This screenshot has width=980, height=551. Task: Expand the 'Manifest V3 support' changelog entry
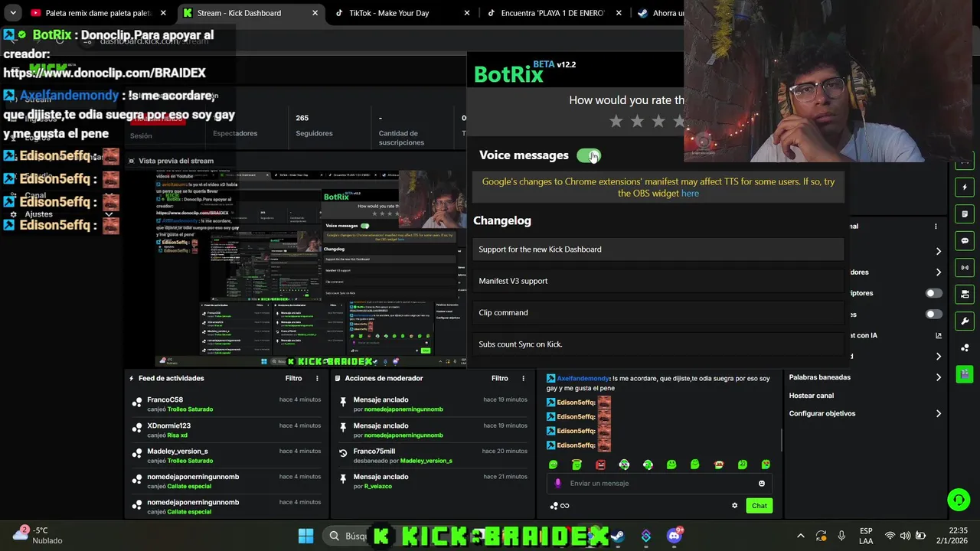click(658, 281)
